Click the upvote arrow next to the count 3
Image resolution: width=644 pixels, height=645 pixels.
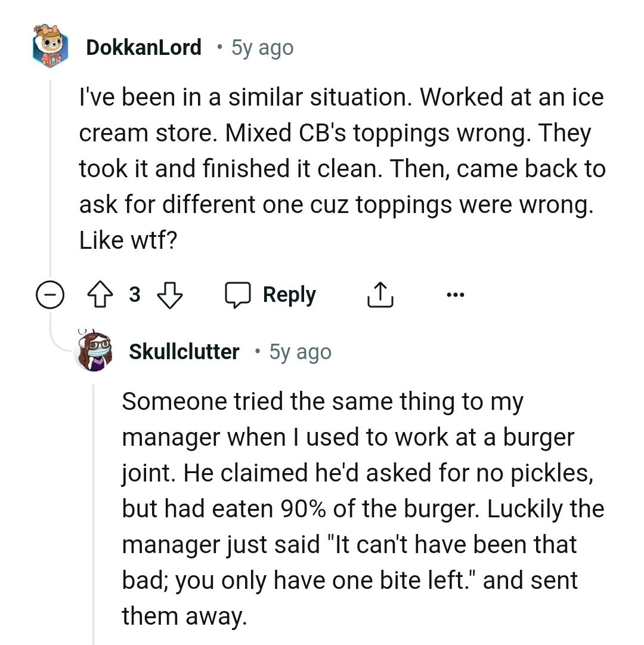coord(100,294)
